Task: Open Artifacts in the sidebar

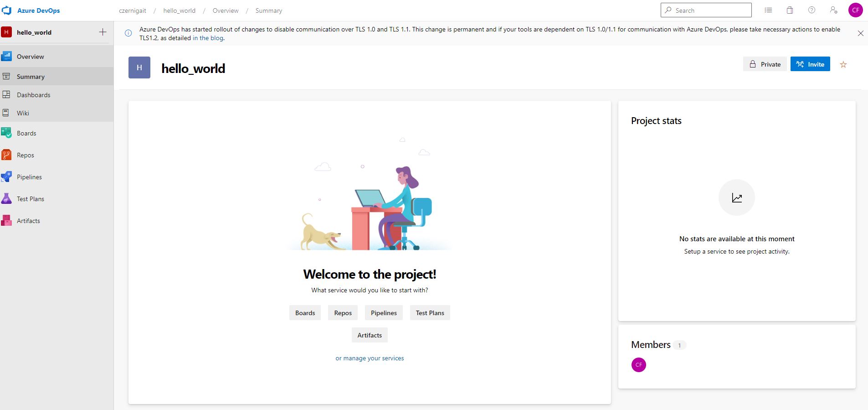Action: coord(56,221)
